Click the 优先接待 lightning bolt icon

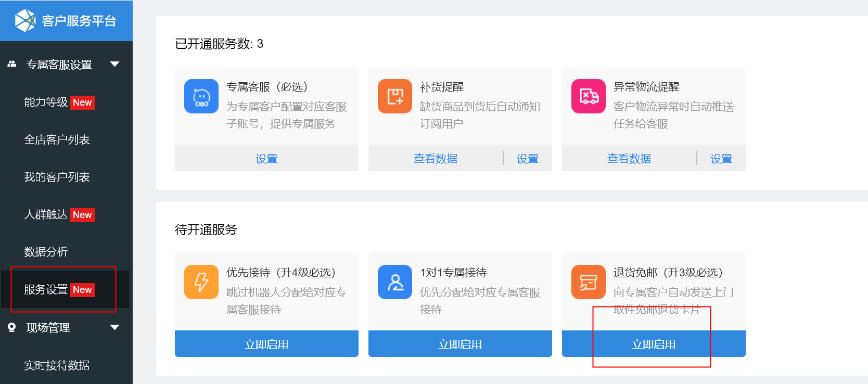tap(201, 282)
